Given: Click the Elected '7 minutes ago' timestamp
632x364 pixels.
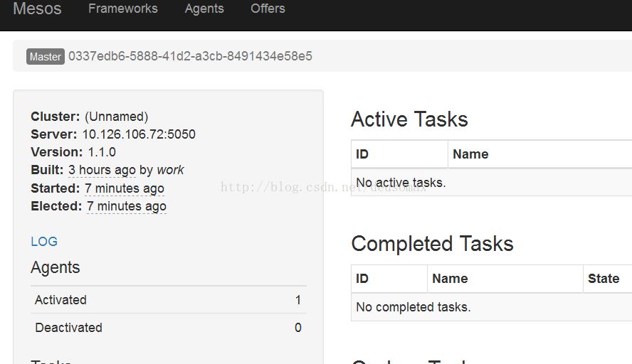Looking at the screenshot, I should tap(127, 206).
